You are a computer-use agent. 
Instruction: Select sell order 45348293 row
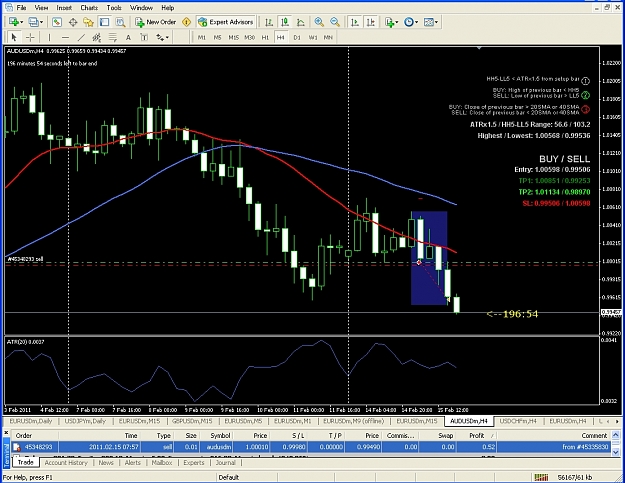click(311, 447)
